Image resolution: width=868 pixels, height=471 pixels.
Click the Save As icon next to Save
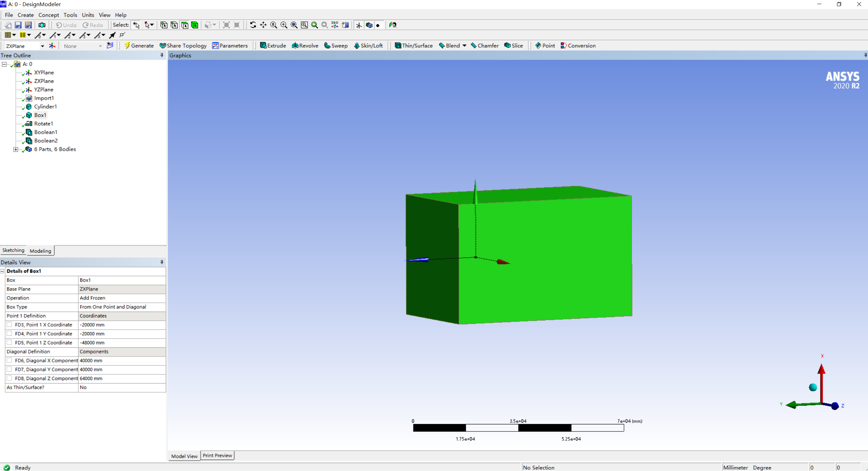[28, 25]
